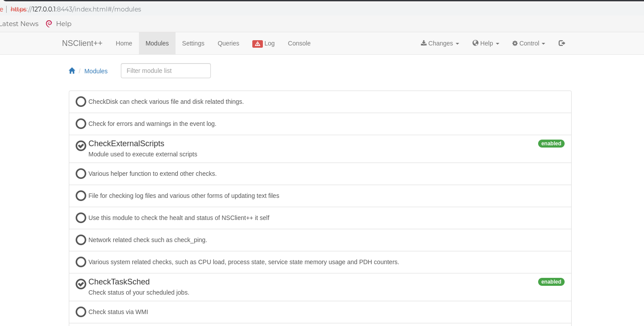Click the NSClient++ brand link

(82, 43)
